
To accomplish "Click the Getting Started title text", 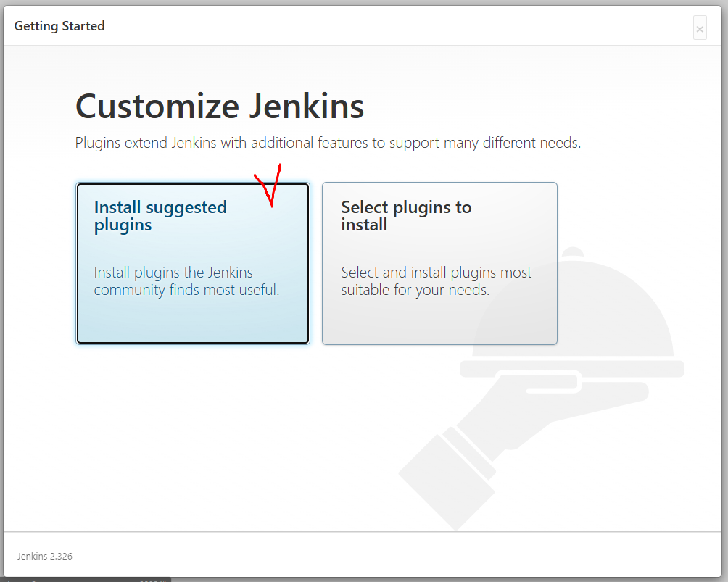I will click(59, 26).
